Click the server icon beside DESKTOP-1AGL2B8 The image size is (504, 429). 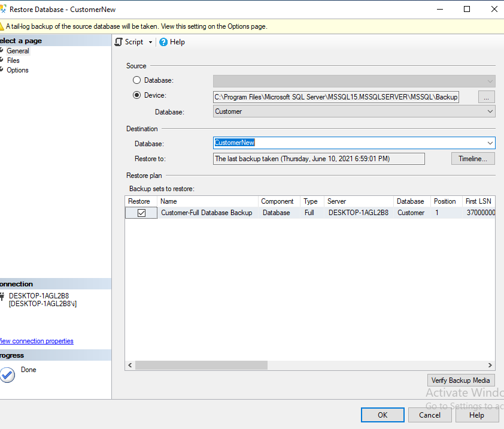point(4,295)
